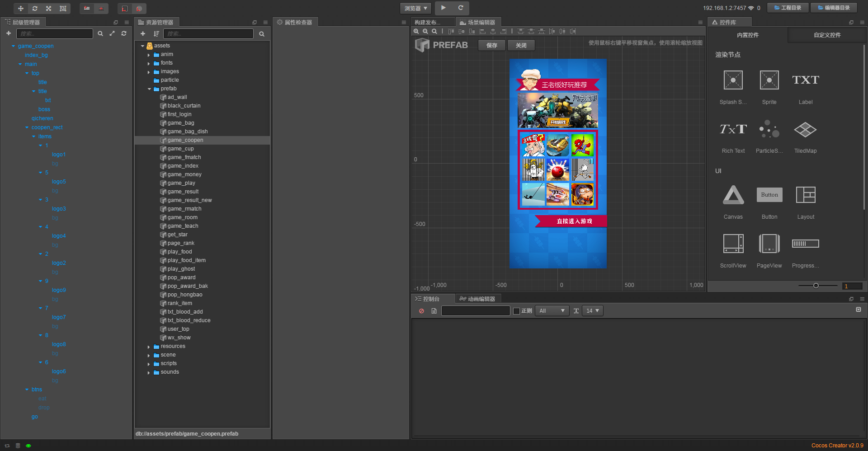Open the console font size 14 dropdown
This screenshot has width=868, height=451.
click(x=593, y=311)
